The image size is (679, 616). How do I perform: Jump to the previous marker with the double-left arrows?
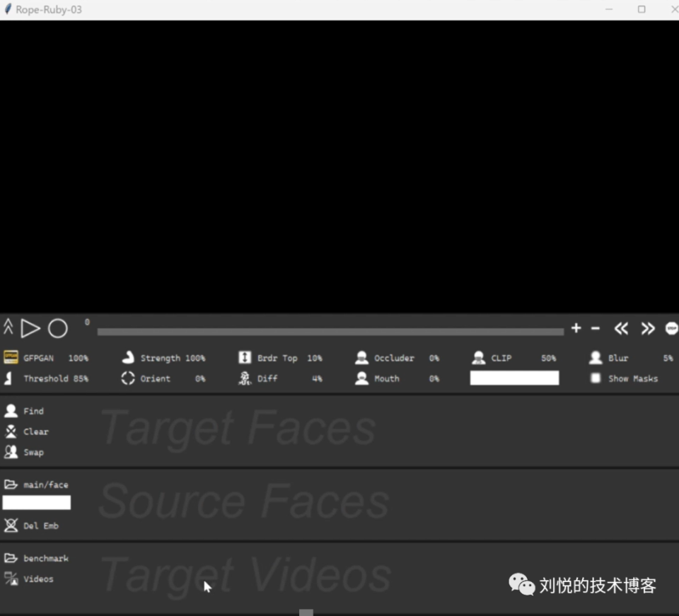tap(621, 329)
